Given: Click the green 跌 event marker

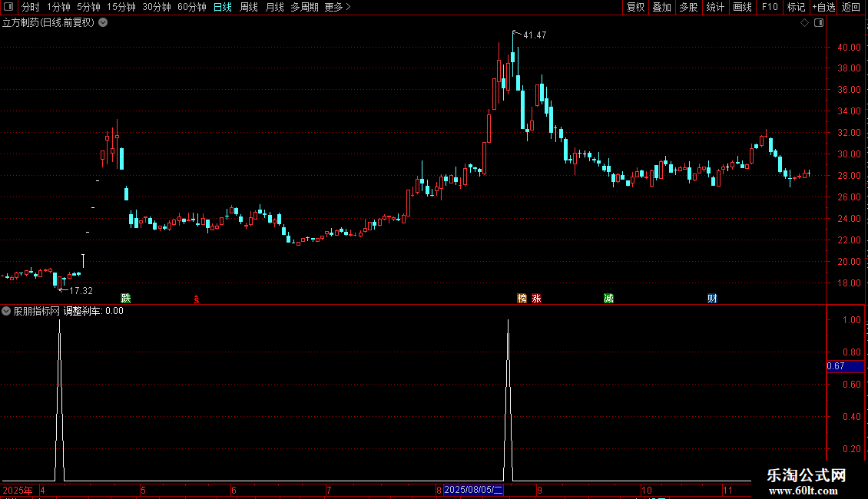Looking at the screenshot, I should (x=126, y=298).
